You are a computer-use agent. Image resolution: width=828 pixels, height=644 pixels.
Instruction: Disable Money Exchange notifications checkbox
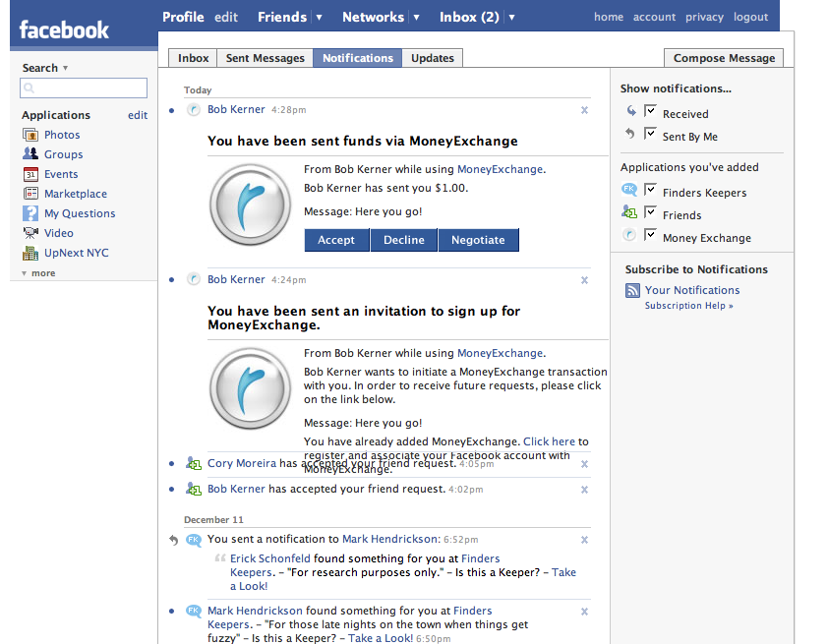click(x=650, y=235)
